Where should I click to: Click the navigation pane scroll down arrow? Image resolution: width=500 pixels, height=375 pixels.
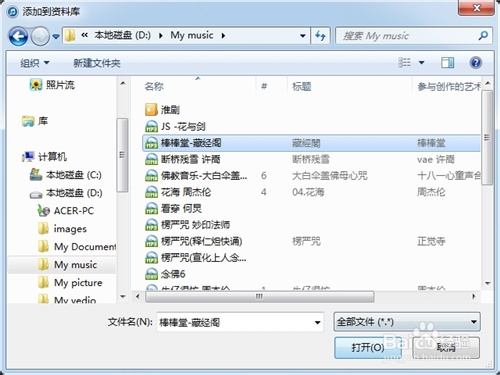pyautogui.click(x=123, y=296)
